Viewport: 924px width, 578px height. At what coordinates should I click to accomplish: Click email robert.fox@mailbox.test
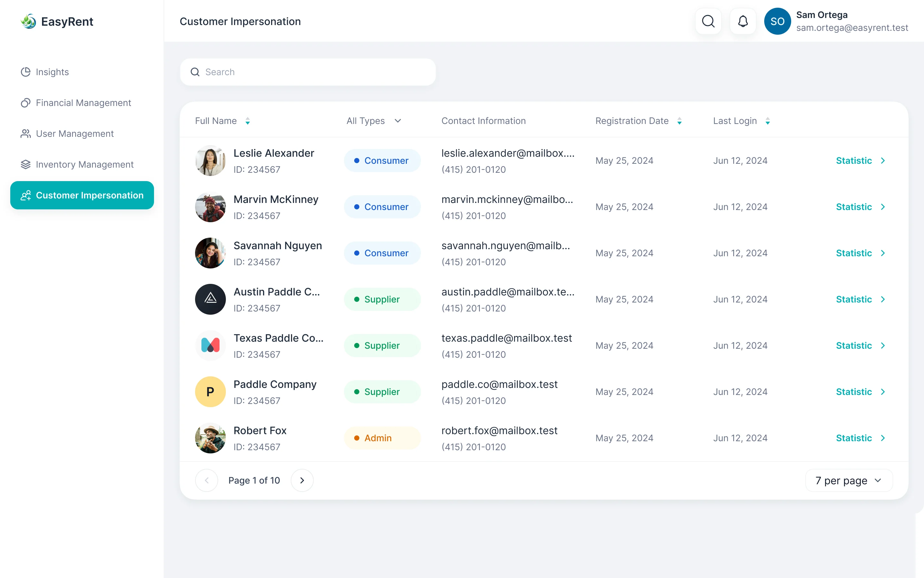(500, 430)
